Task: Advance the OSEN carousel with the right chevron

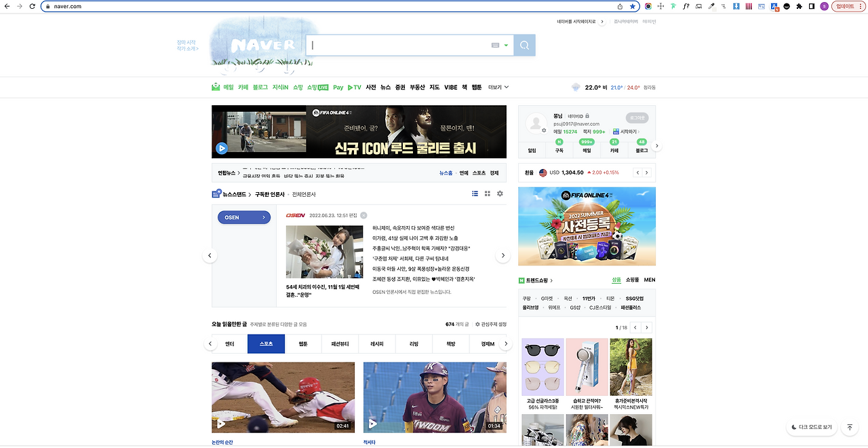Action: [502, 255]
